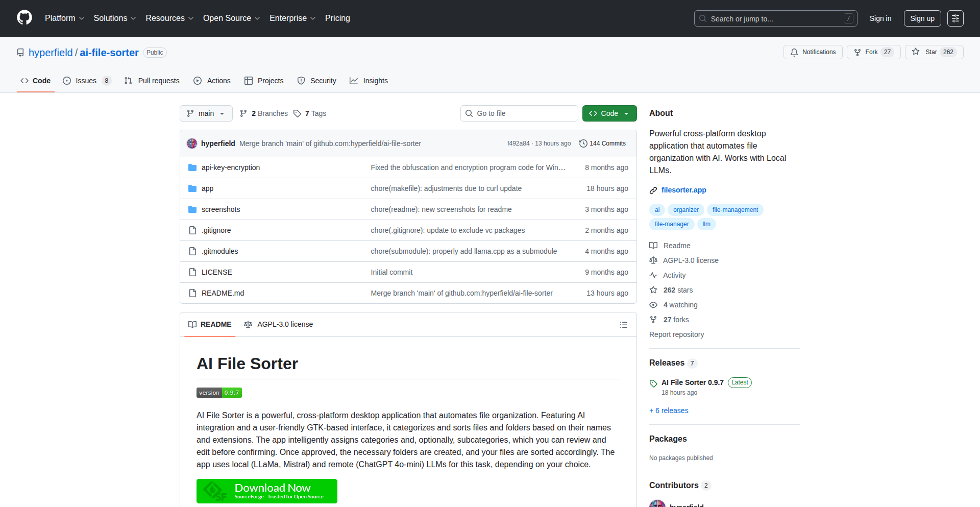Click the hyperfield avatar in commit row
This screenshot has height=507, width=980.
pyautogui.click(x=192, y=143)
